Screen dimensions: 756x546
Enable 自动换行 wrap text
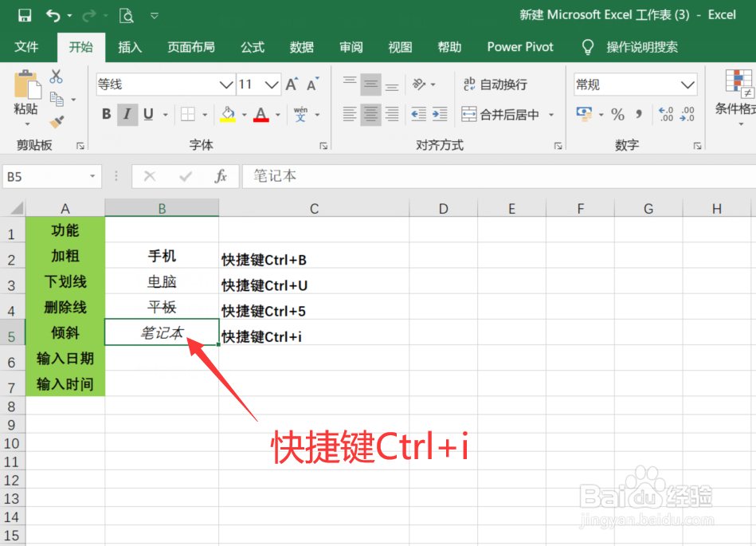click(x=496, y=84)
